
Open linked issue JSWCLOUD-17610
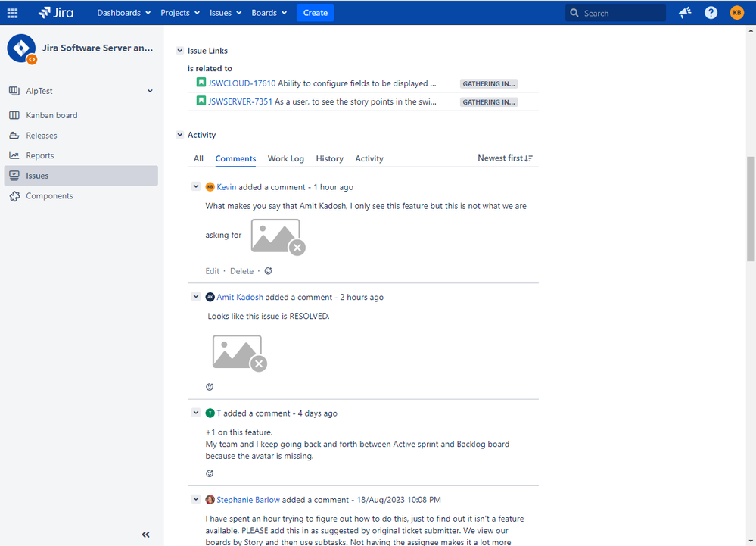(241, 83)
